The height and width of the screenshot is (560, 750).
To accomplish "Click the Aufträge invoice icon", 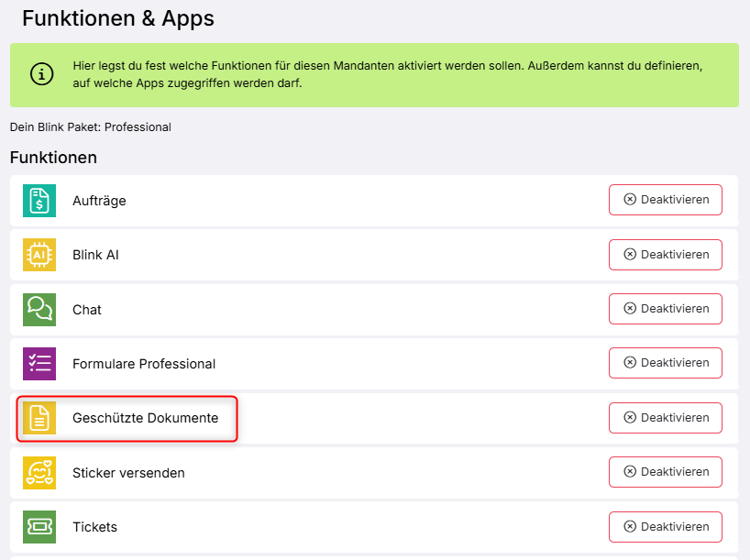I will pyautogui.click(x=39, y=201).
